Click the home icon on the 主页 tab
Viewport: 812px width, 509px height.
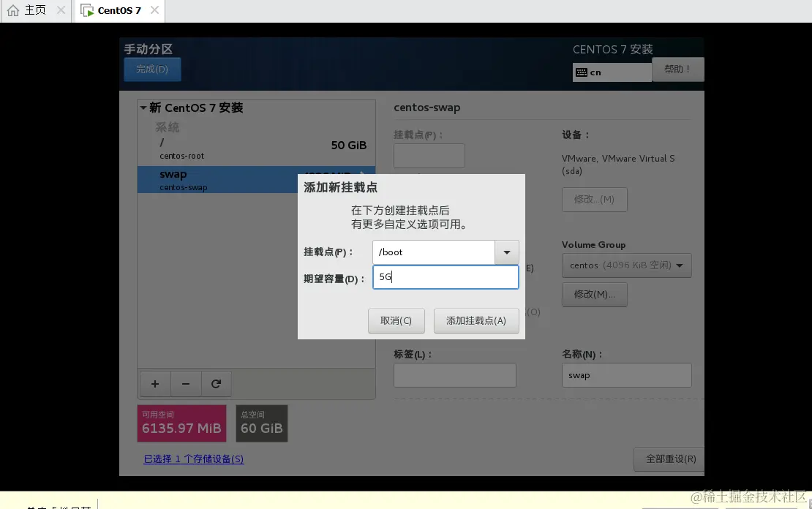click(x=13, y=10)
